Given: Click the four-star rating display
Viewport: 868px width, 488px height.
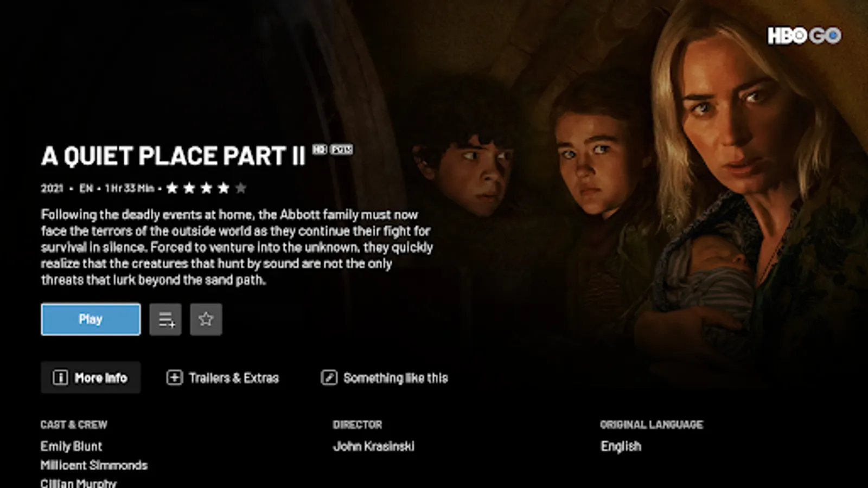Looking at the screenshot, I should pyautogui.click(x=206, y=188).
